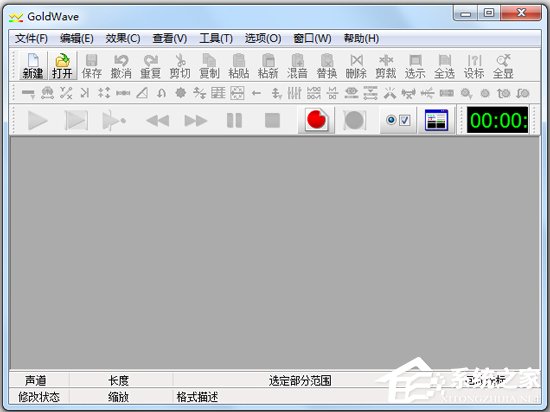This screenshot has height=412, width=550.
Task: Select the Y/X Dynamics effect icon
Action: 66,93
